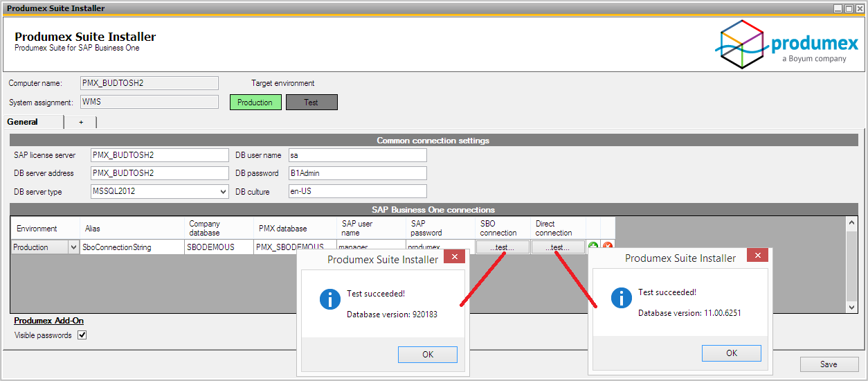The height and width of the screenshot is (381, 868).
Task: Switch target environment to Test
Action: tap(311, 103)
